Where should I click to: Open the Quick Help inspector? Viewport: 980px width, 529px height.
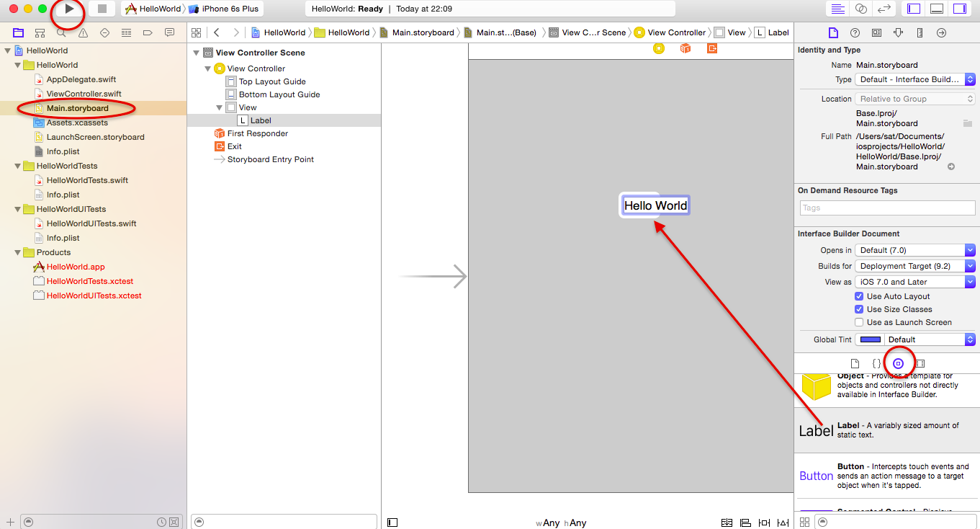(855, 32)
